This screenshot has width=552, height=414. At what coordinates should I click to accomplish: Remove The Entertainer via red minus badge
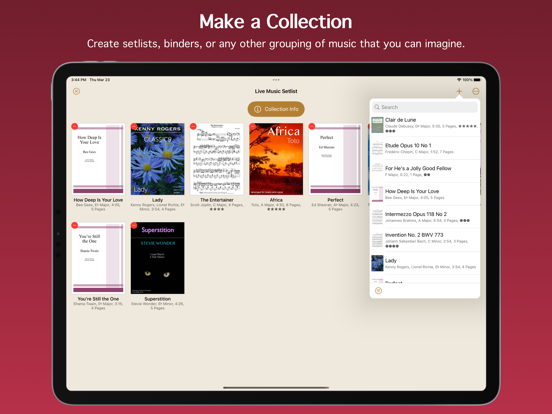(x=193, y=126)
